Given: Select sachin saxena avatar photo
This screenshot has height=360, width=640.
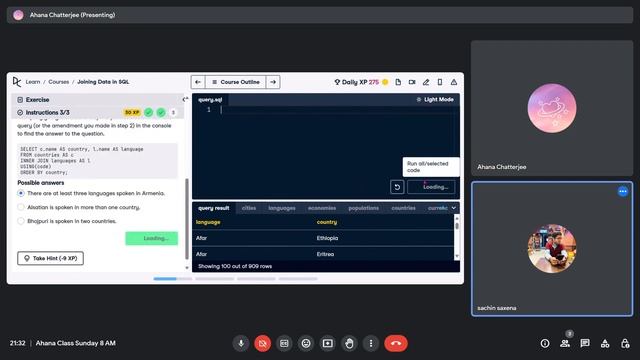Looking at the screenshot, I should pos(552,248).
